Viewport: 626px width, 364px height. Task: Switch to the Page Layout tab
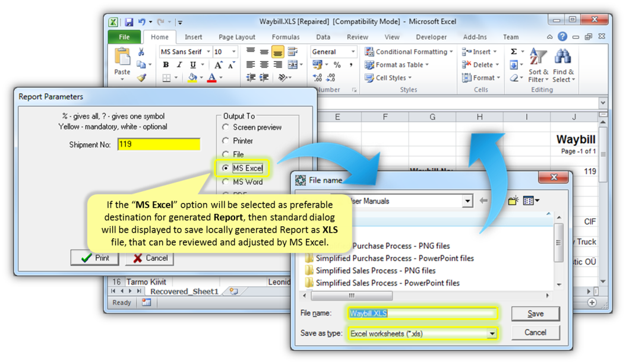(237, 37)
